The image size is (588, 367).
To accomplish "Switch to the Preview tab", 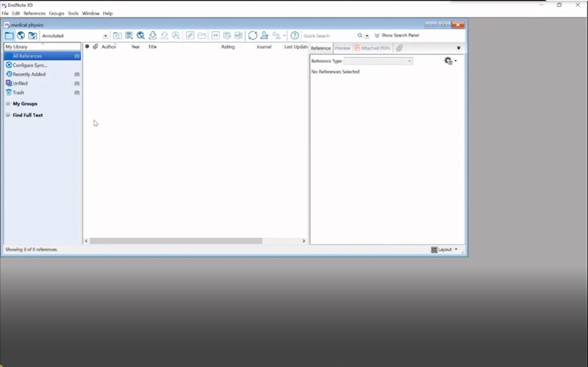I will pyautogui.click(x=342, y=48).
